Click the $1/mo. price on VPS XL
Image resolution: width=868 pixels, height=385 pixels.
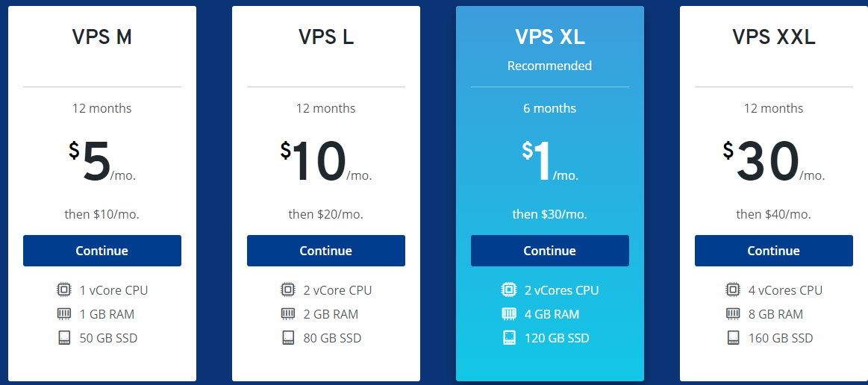(550, 161)
